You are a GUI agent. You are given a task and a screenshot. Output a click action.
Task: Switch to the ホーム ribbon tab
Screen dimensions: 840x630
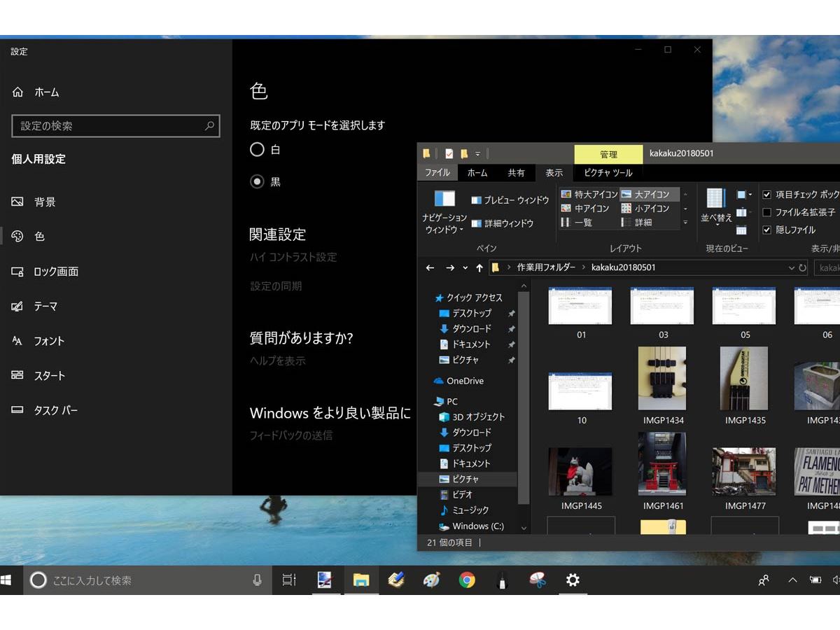click(477, 173)
